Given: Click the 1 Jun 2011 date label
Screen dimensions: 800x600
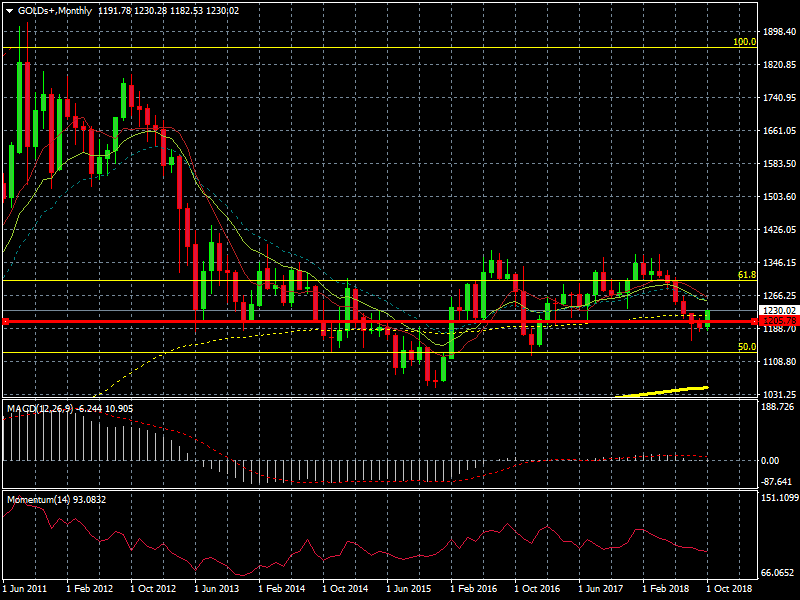Looking at the screenshot, I should [27, 591].
